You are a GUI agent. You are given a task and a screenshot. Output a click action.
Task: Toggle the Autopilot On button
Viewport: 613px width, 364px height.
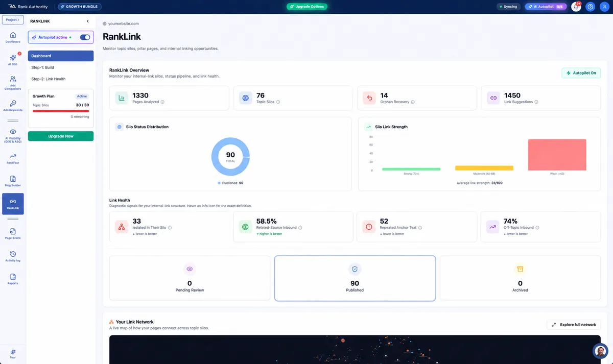click(x=581, y=73)
